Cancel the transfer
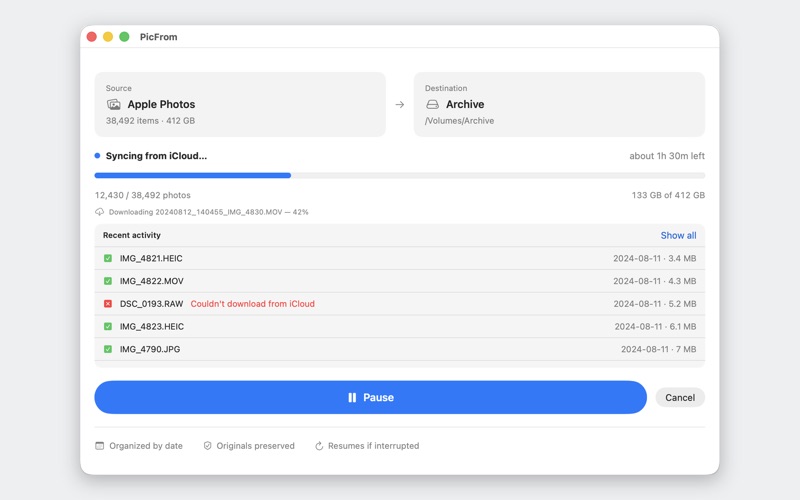The width and height of the screenshot is (800, 500). 680,397
